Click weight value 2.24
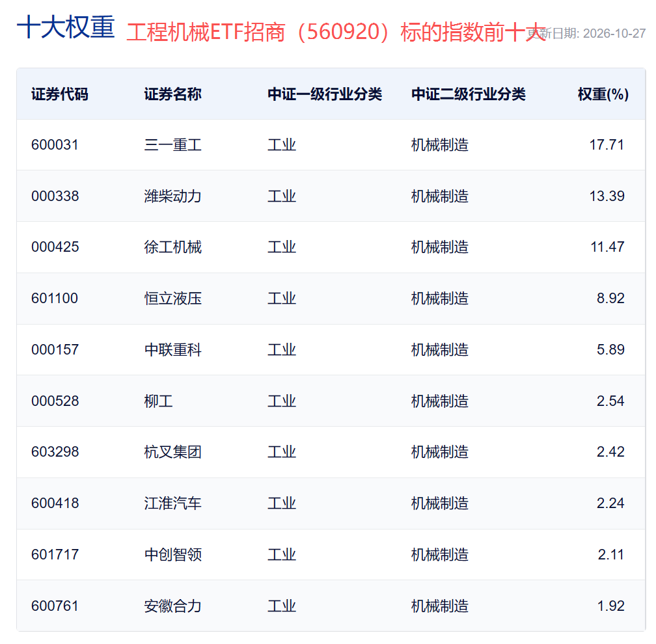 610,503
